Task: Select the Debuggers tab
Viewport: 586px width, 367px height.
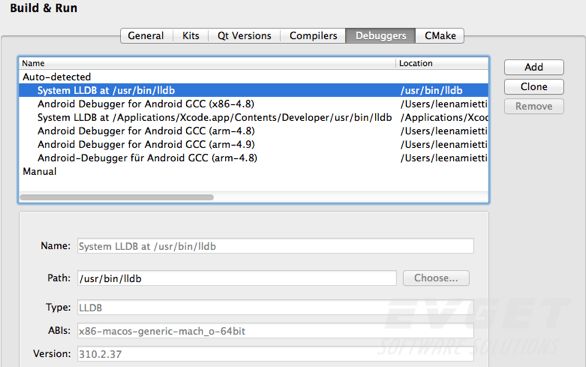Action: tap(380, 36)
